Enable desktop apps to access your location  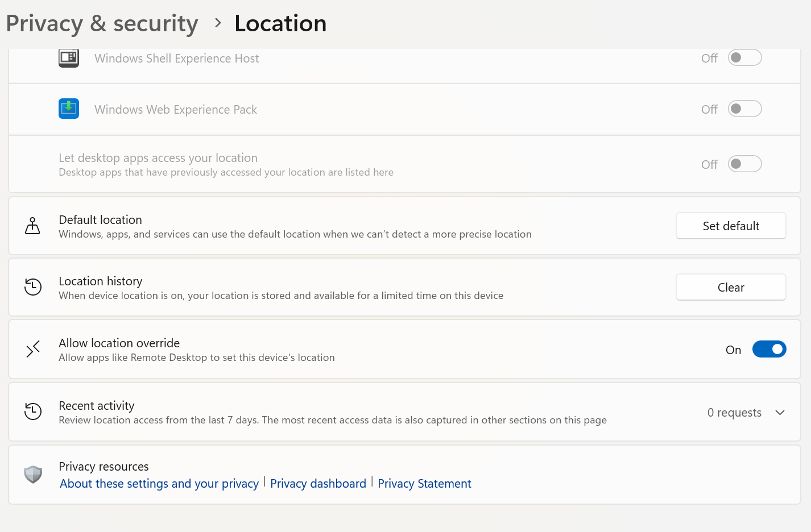tap(744, 164)
